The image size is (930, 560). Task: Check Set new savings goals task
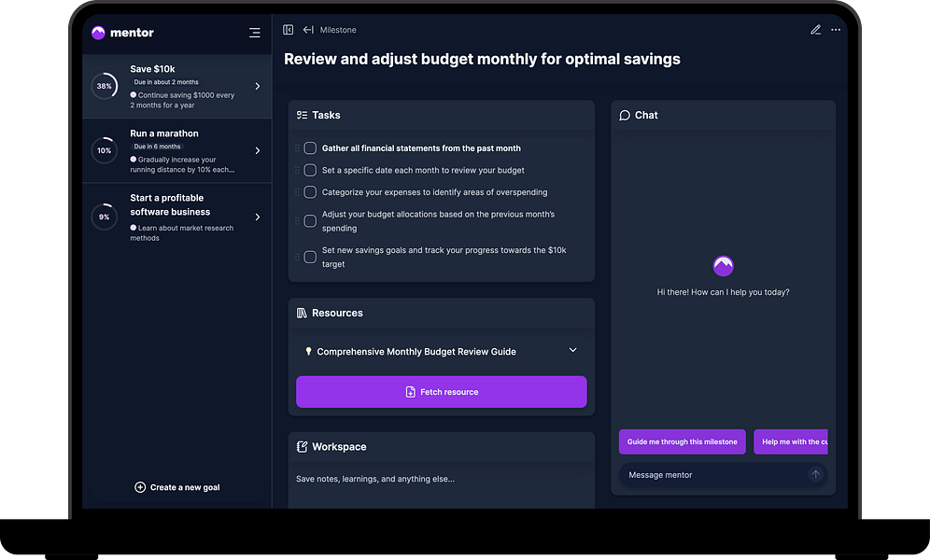310,258
